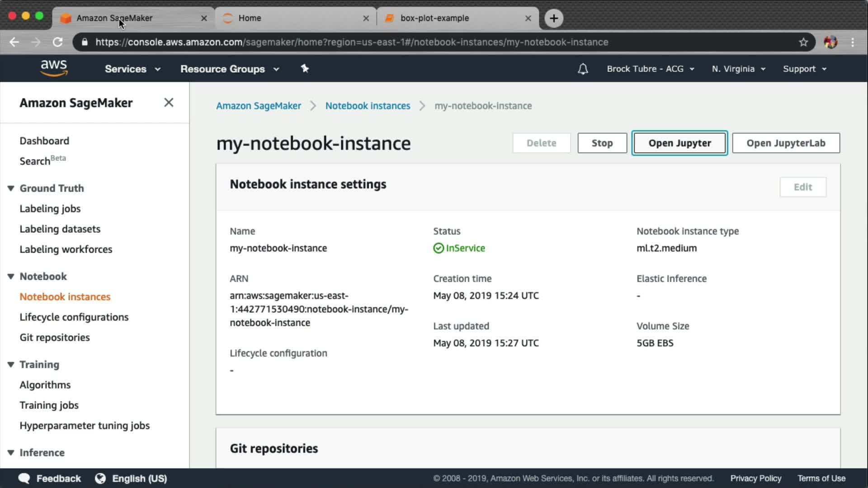Click the Open Jupyter button
The image size is (868, 488).
click(x=679, y=143)
